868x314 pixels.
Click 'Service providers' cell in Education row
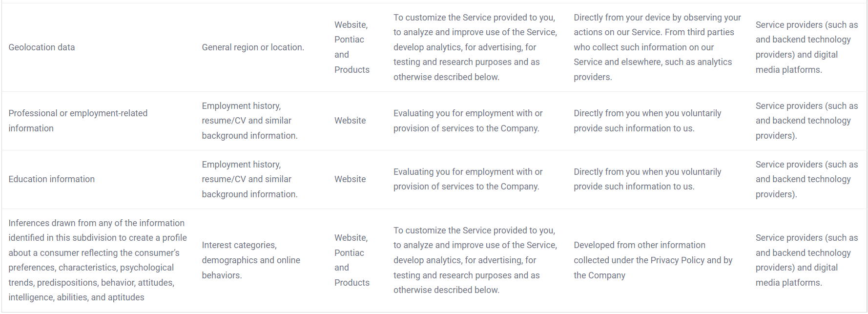click(806, 179)
